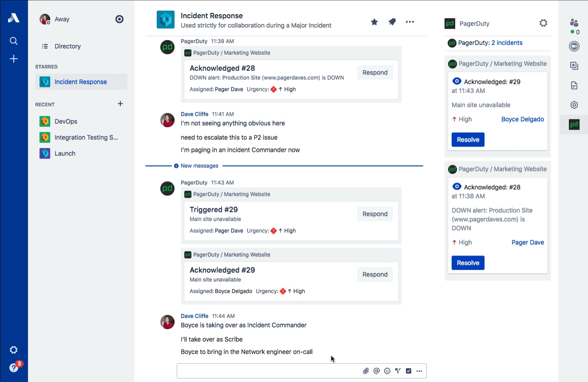Open search from left navigation bar

[14, 41]
